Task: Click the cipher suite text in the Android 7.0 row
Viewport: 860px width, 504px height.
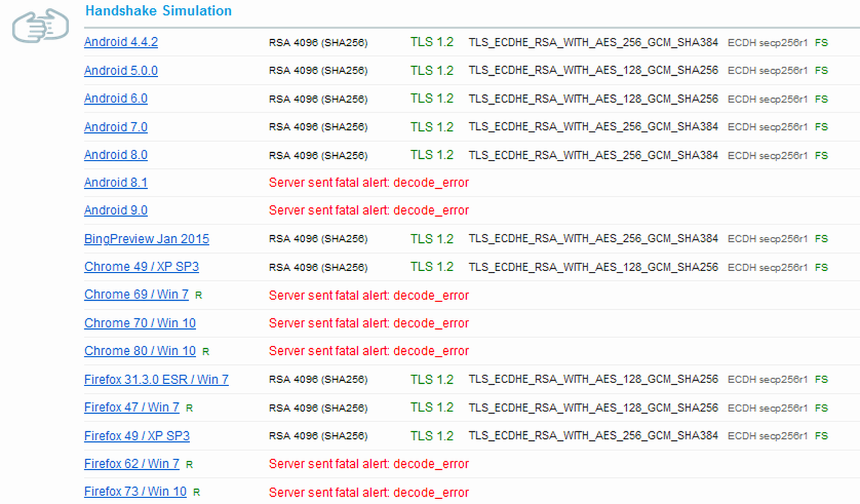Action: click(594, 127)
